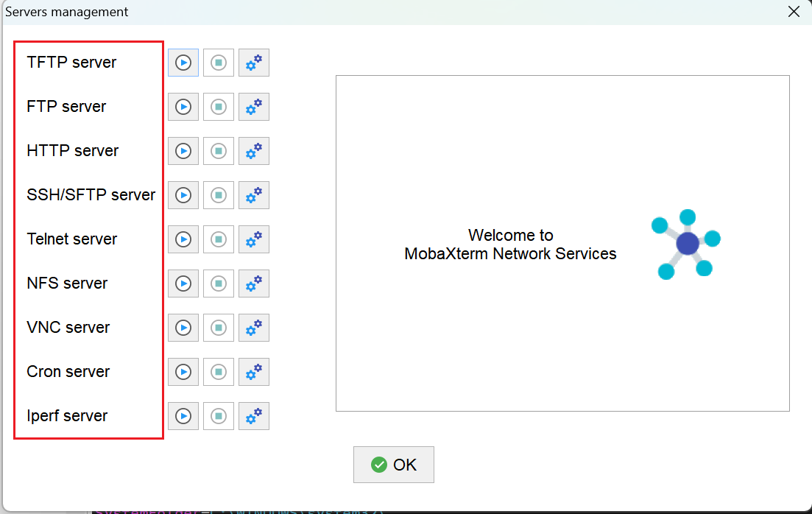Stop the TFTP server
The width and height of the screenshot is (812, 514).
pos(219,63)
